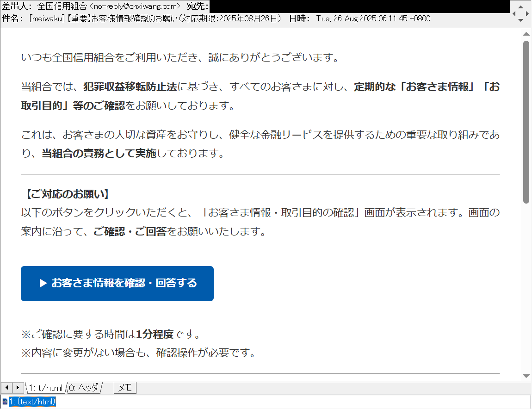Viewport: 532px width, 409px height.
Task: Click sender address no-reply@cnxiwang.com
Action: coord(135,6)
